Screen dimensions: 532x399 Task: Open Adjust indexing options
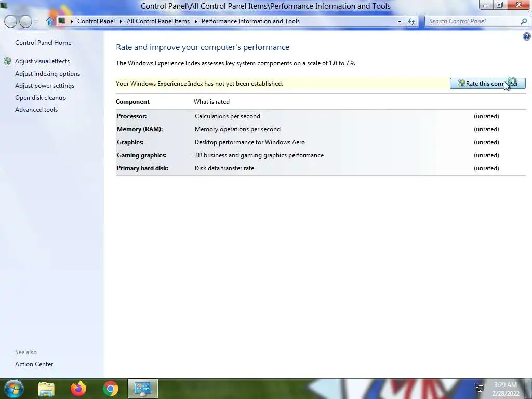(47, 74)
